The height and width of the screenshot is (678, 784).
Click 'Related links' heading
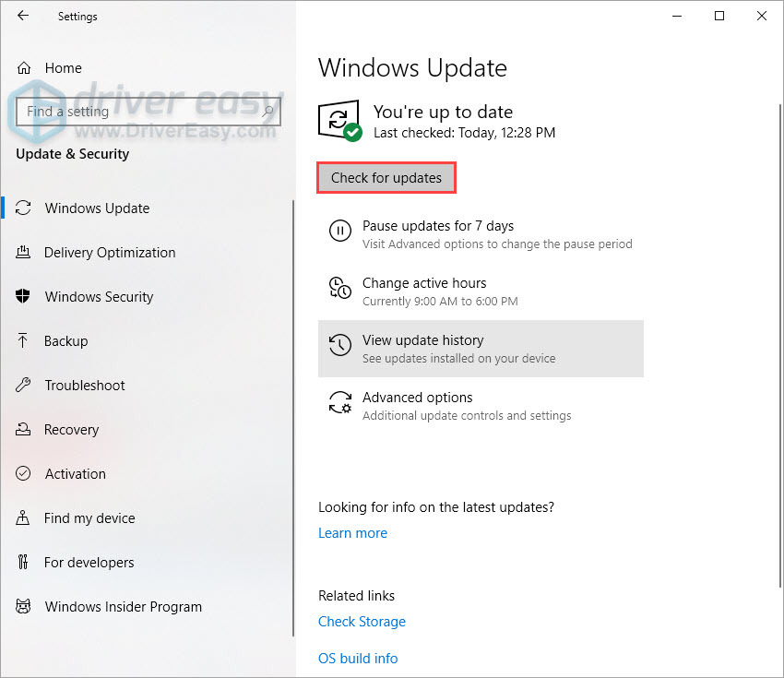[357, 596]
